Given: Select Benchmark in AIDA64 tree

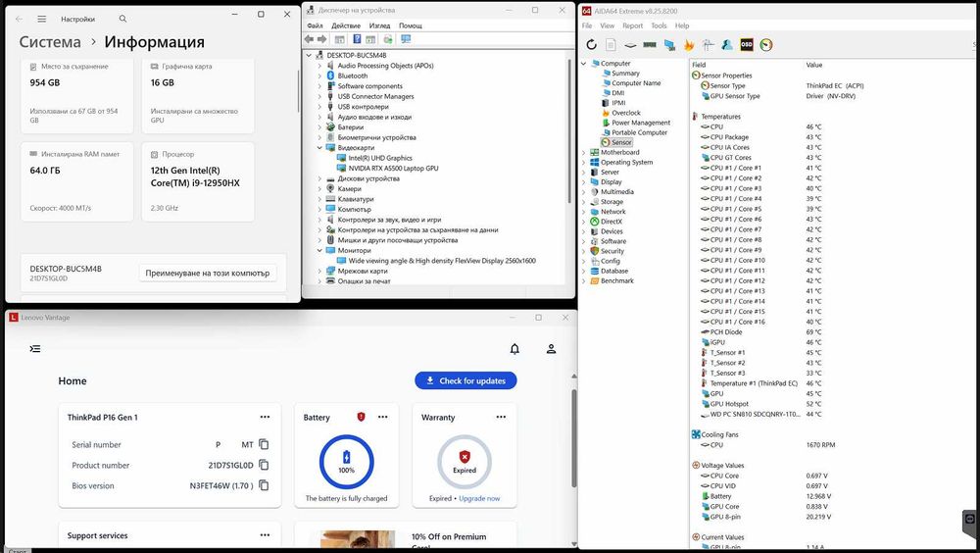Looking at the screenshot, I should (616, 280).
